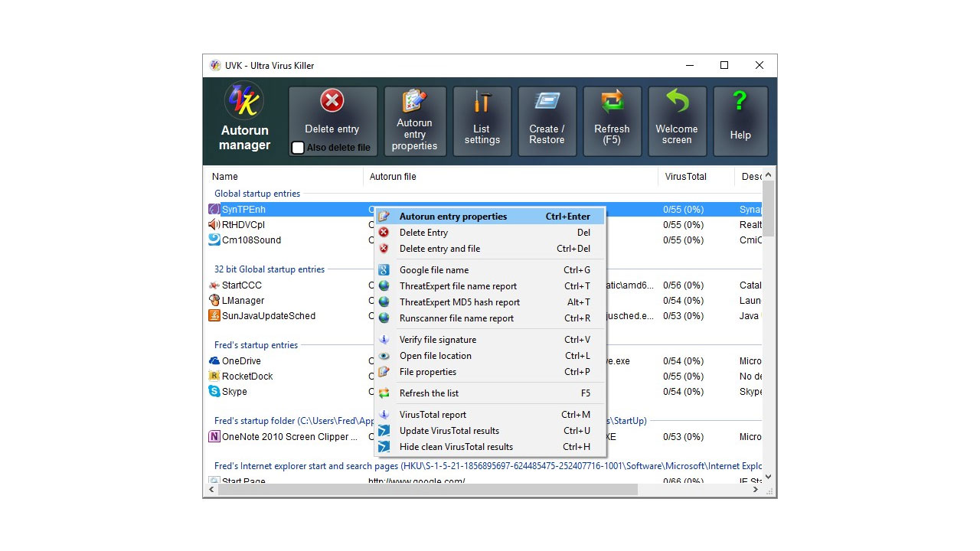Select the SynTPEnh entry icon
The image size is (980, 551).
[214, 209]
